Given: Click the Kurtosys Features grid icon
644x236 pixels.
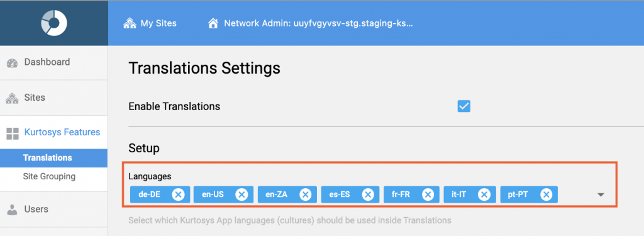Looking at the screenshot, I should (x=13, y=133).
